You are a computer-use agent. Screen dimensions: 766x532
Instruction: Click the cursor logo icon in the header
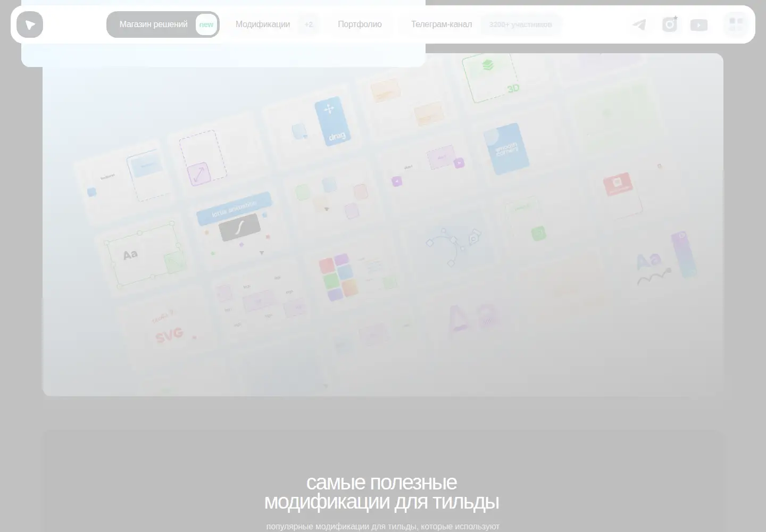tap(30, 24)
